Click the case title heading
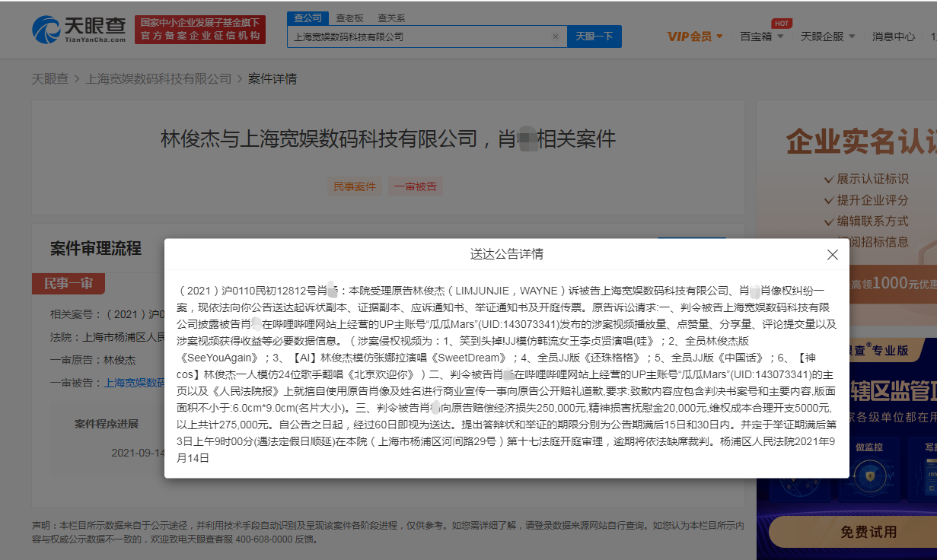 (388, 139)
